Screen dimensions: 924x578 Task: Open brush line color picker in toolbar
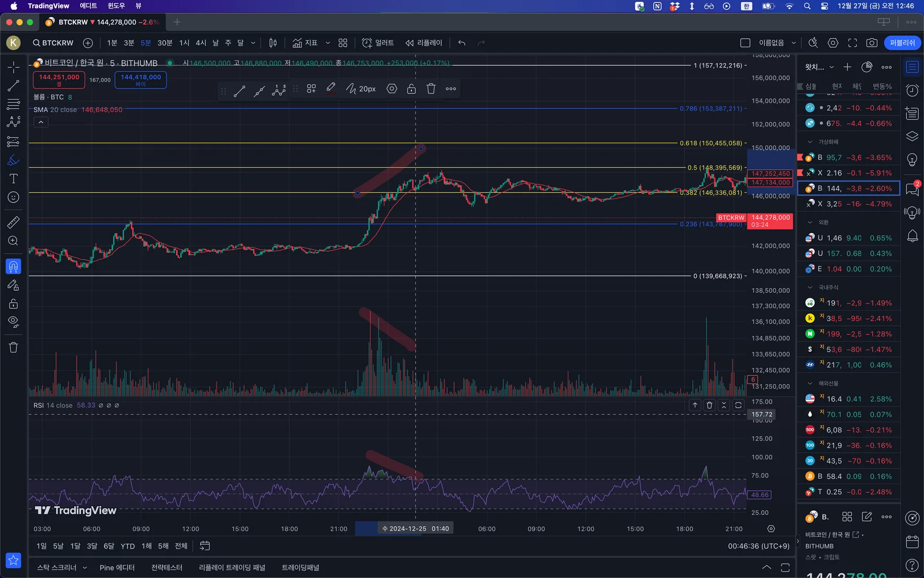point(331,89)
